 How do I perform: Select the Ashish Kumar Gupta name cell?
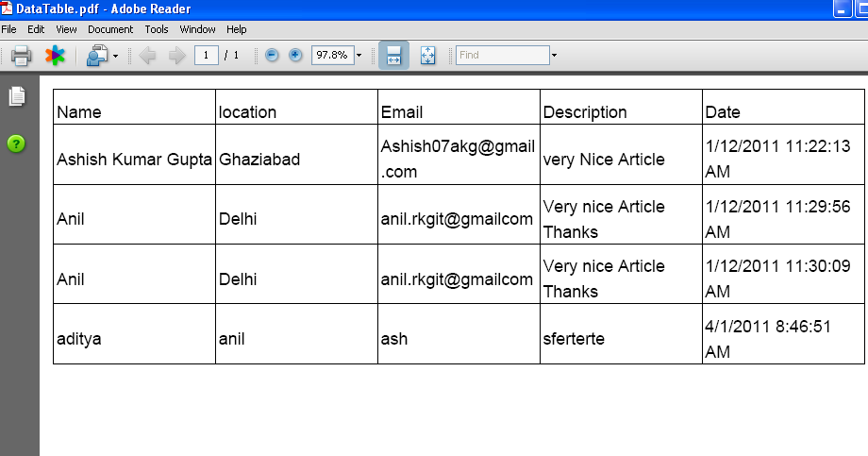(134, 155)
